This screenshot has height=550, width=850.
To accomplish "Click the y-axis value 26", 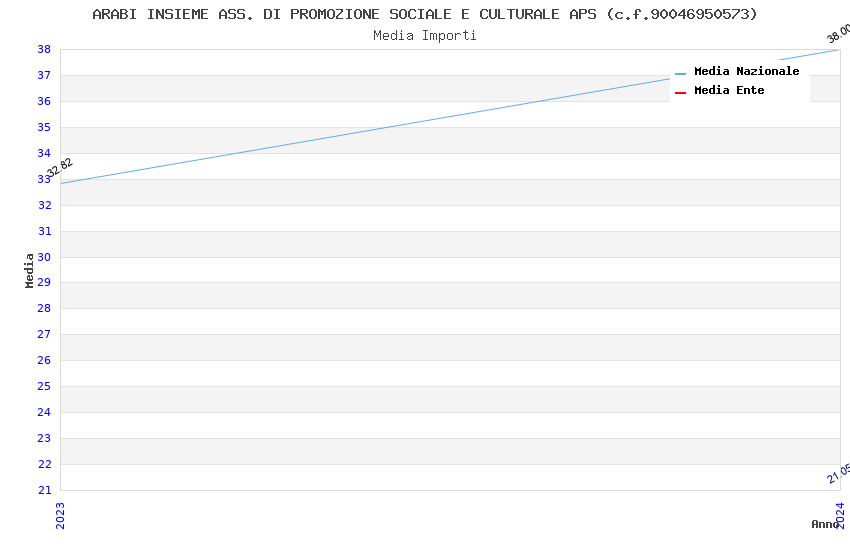I will 44,360.
